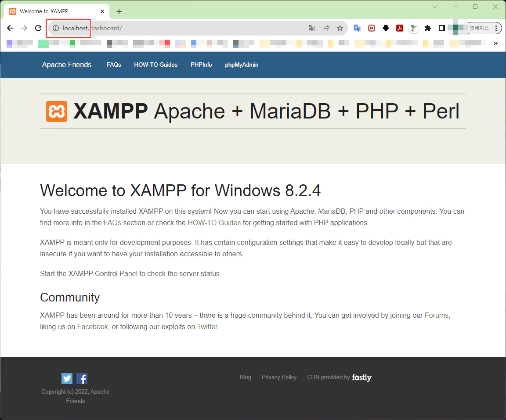
Task: Click the share page icon
Action: click(x=326, y=28)
